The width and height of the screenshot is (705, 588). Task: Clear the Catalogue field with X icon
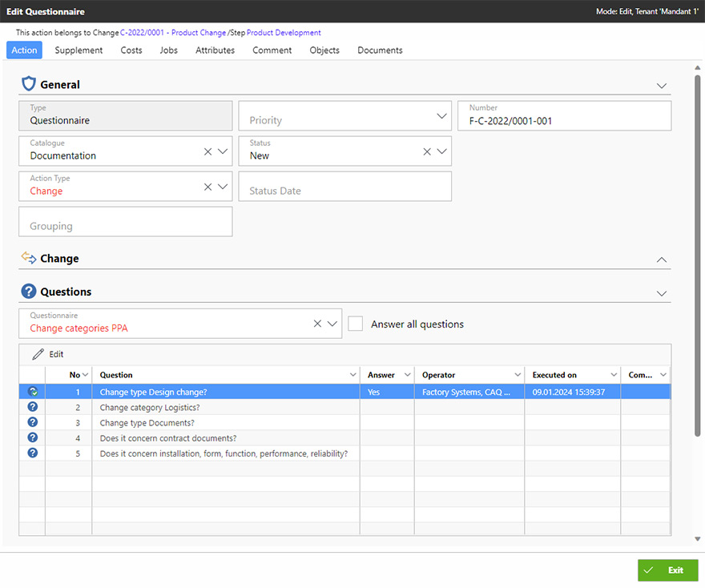(207, 151)
